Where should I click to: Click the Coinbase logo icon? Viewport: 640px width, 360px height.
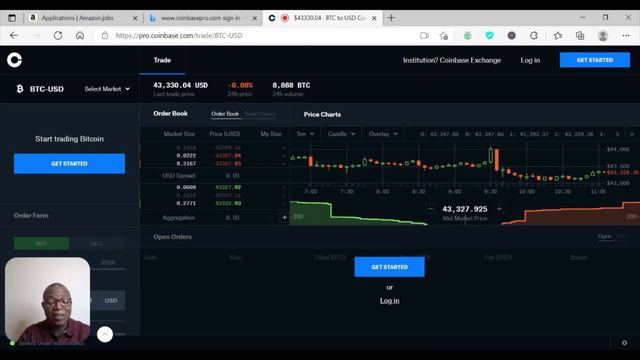(14, 60)
